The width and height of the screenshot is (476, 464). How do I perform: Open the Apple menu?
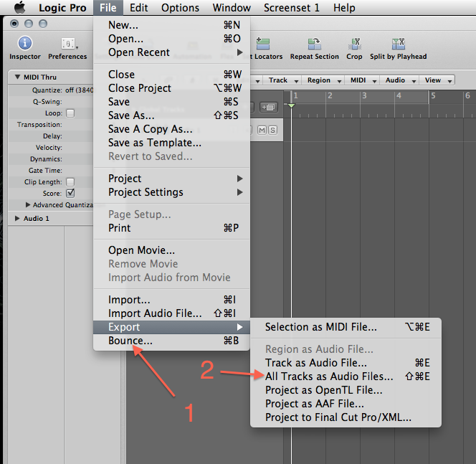[20, 7]
